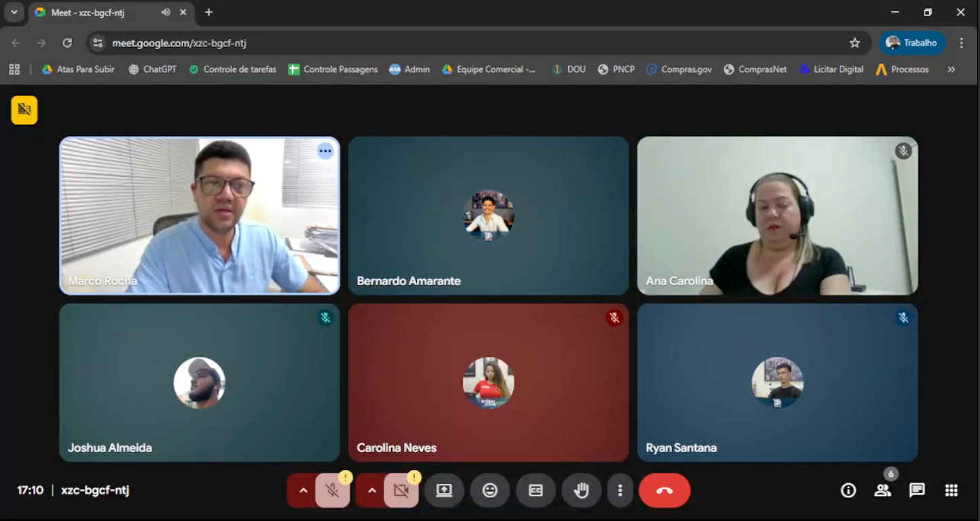The width and height of the screenshot is (980, 521).
Task: Click Ana Carolina's muted microphone indicator
Action: (903, 151)
